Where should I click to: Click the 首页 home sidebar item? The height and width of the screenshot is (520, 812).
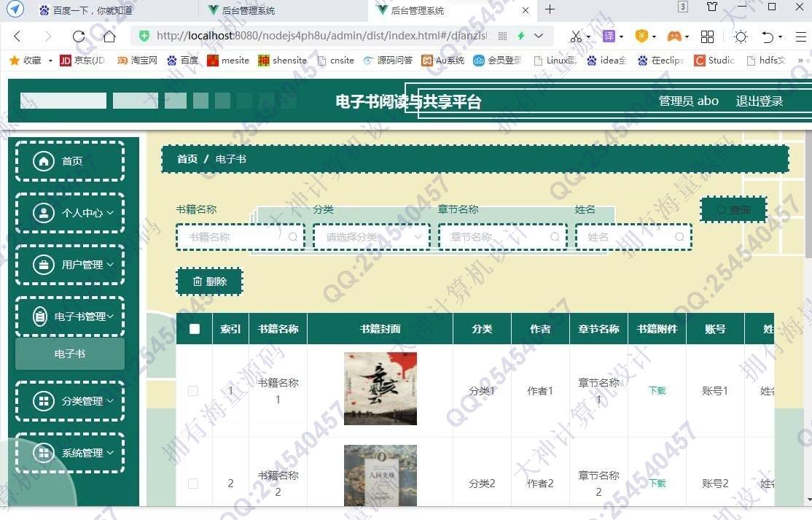pos(70,161)
